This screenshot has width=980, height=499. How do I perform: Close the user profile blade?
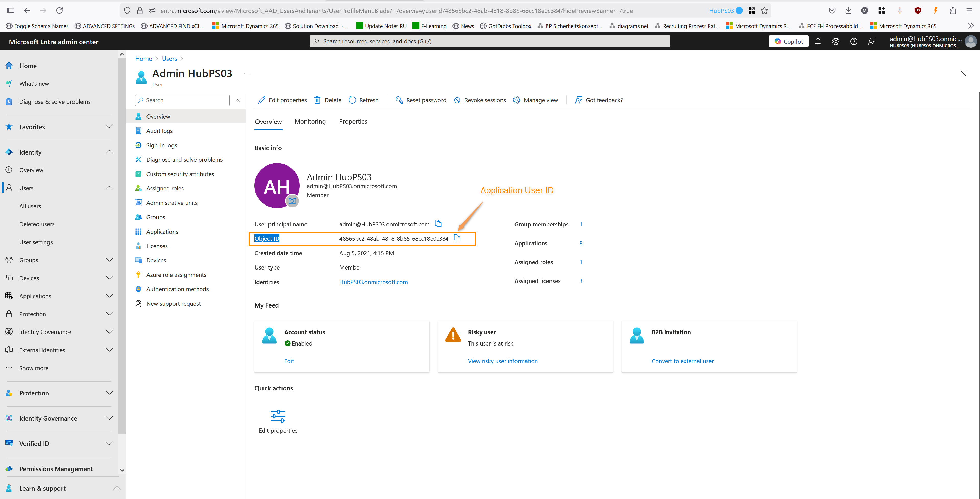[963, 74]
